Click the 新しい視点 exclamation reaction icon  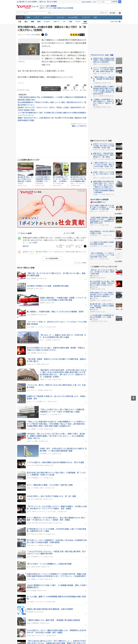[x=83, y=88]
